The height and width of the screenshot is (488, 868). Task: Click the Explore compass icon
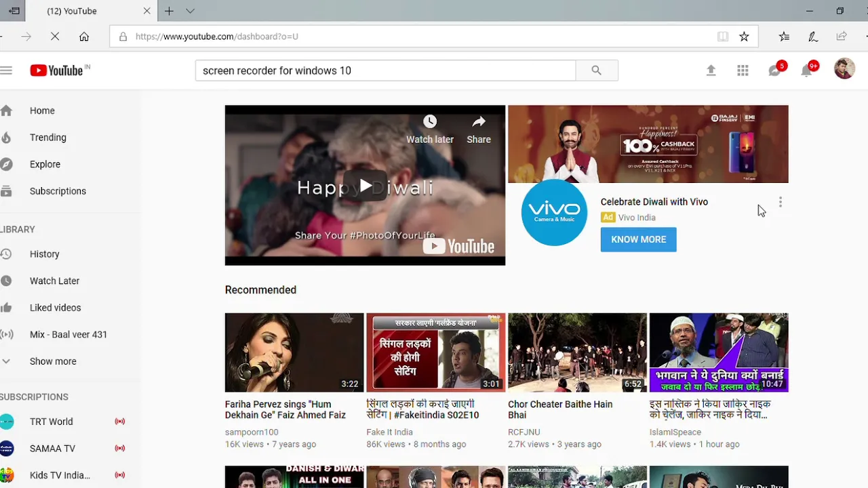6,164
